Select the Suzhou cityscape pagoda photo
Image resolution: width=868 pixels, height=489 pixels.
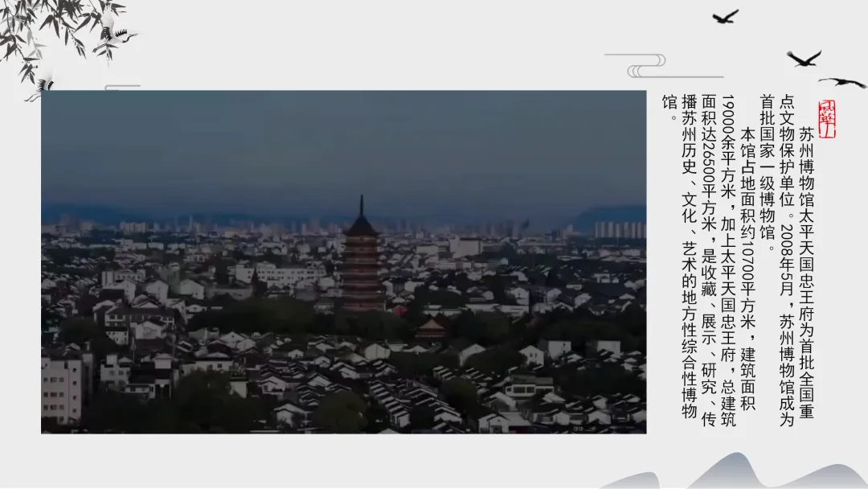point(343,262)
